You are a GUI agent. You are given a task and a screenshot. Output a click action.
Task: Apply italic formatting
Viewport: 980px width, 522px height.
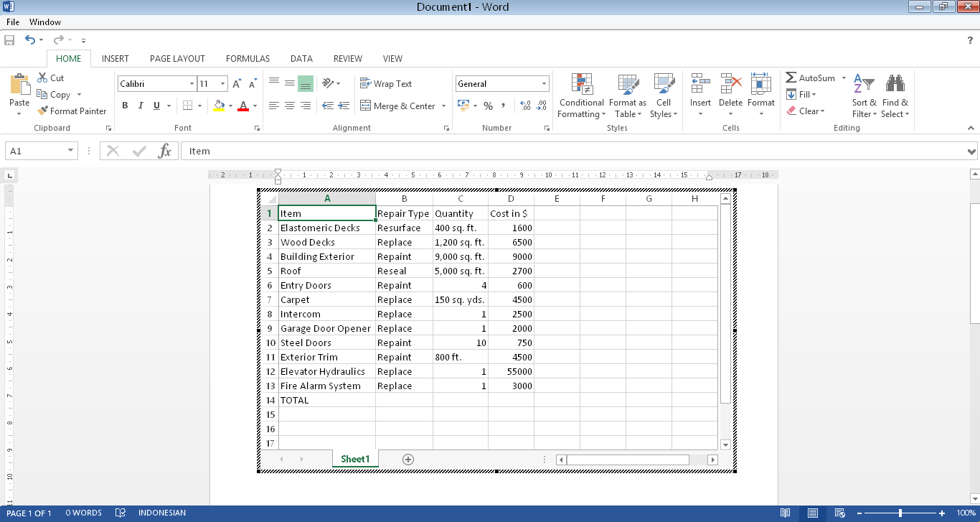[x=141, y=106]
